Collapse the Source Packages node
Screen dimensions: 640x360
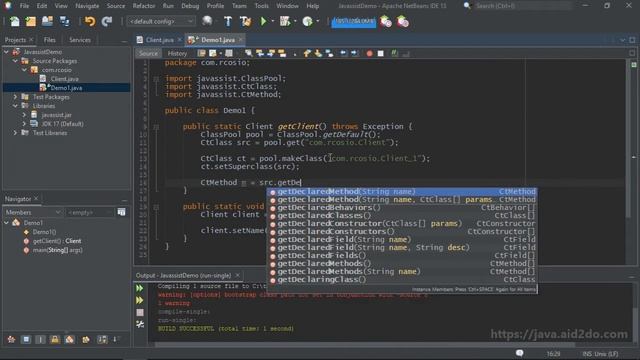[x=16, y=61]
